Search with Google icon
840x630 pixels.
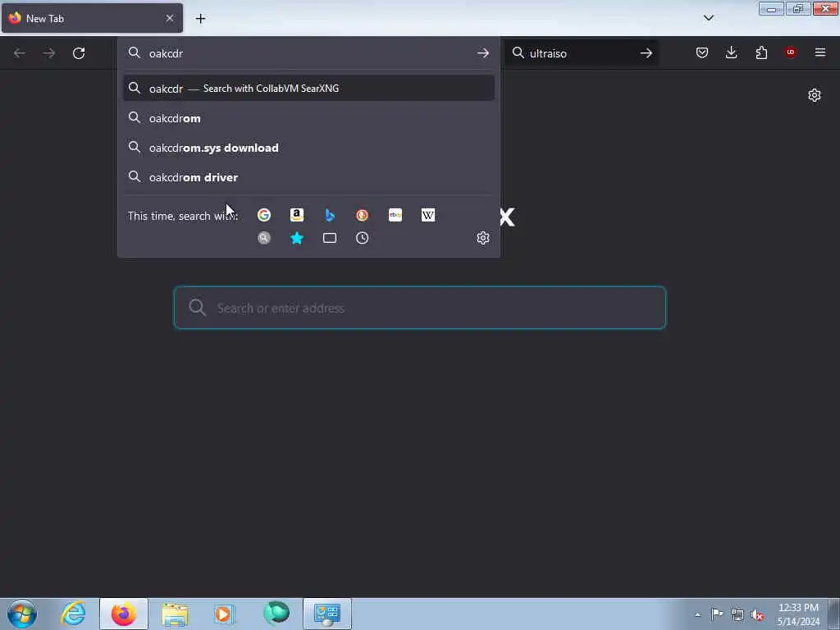click(264, 215)
